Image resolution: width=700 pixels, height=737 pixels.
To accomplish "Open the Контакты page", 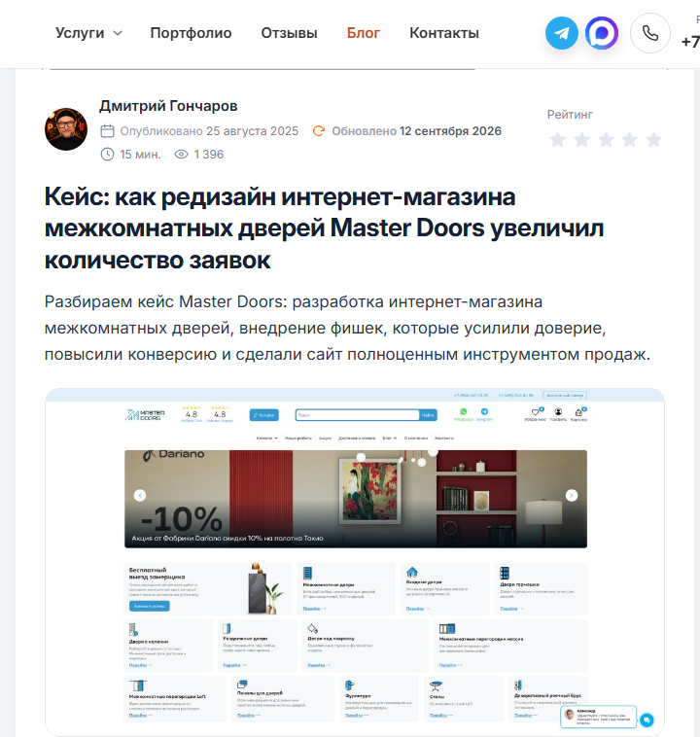I will [x=444, y=33].
